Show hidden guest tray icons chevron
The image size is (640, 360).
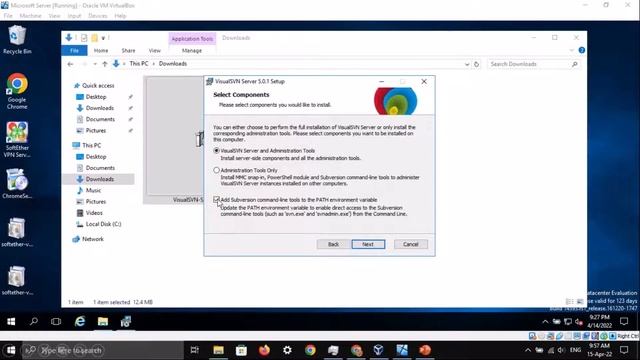coord(545,322)
